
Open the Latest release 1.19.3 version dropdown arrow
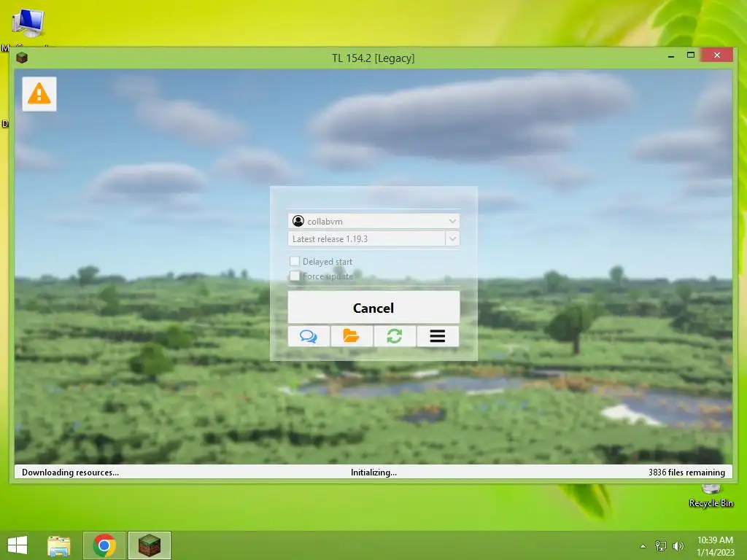tap(452, 238)
